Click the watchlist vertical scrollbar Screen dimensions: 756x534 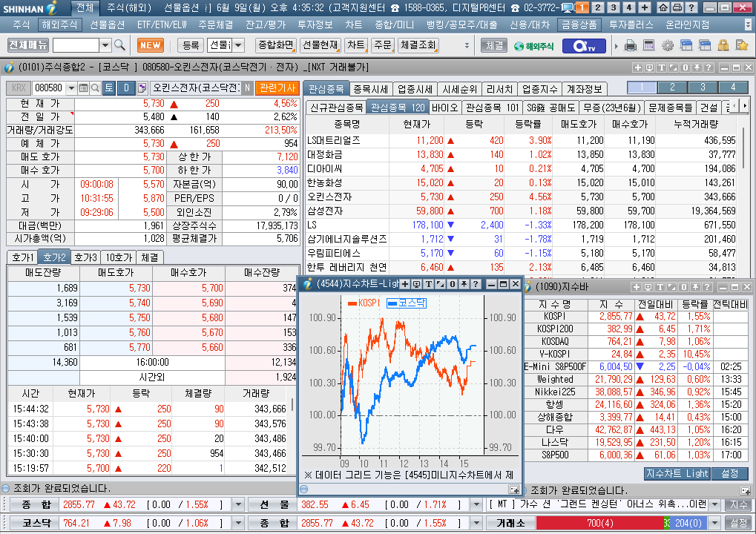click(744, 149)
